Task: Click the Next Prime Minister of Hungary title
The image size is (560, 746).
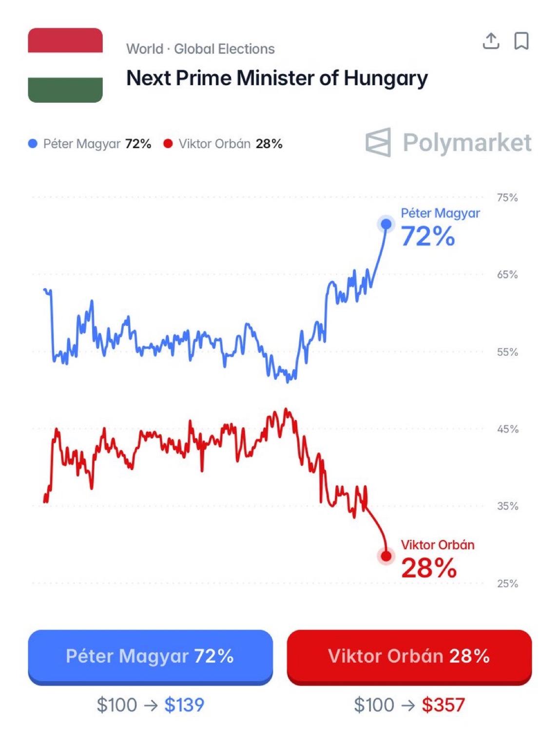Action: tap(277, 78)
